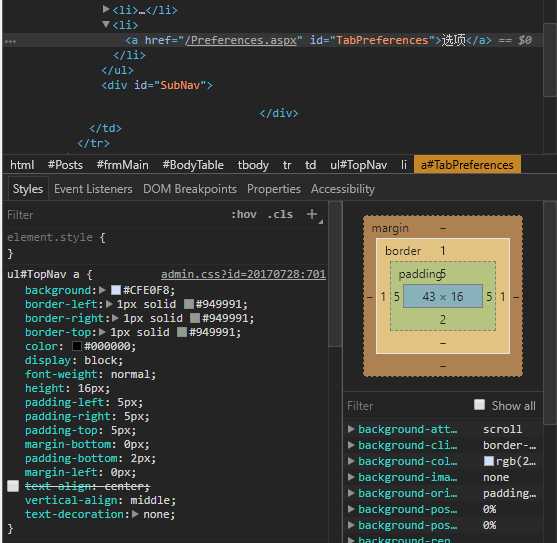Toggle the :hov element state button
Image resolution: width=557 pixels, height=543 pixels.
pyautogui.click(x=244, y=215)
